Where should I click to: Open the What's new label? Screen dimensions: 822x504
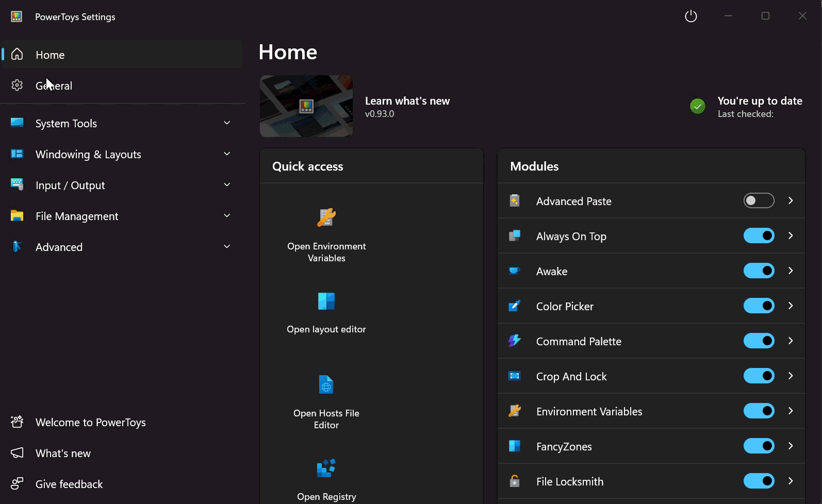click(63, 453)
